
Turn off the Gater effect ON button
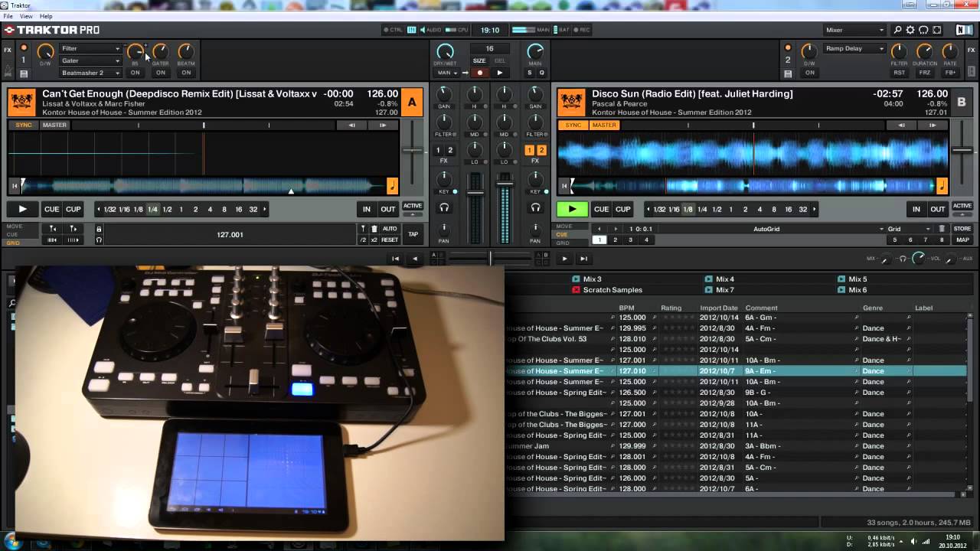[x=160, y=73]
